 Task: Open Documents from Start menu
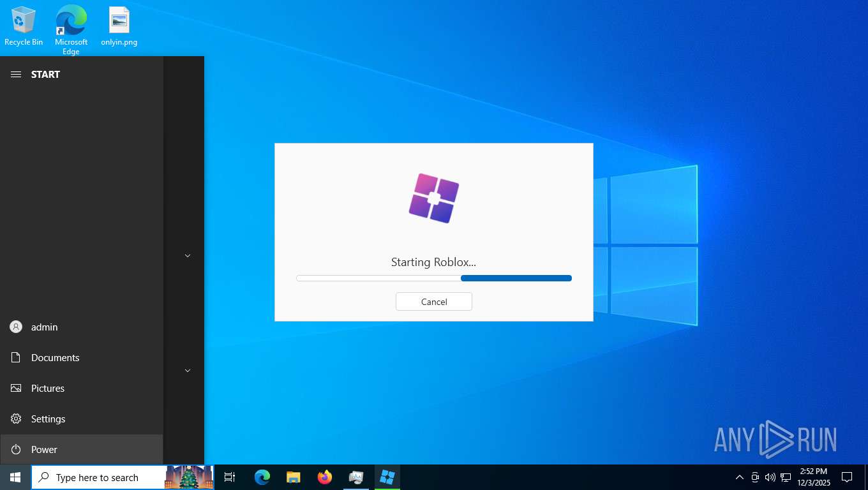click(82, 357)
